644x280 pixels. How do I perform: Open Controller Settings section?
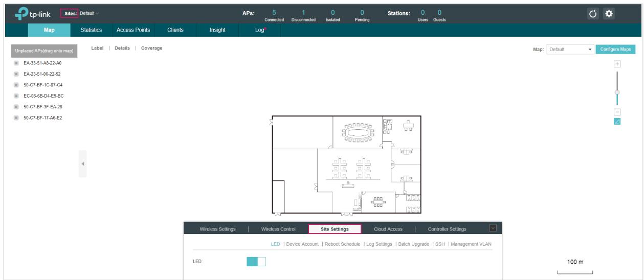pos(447,229)
